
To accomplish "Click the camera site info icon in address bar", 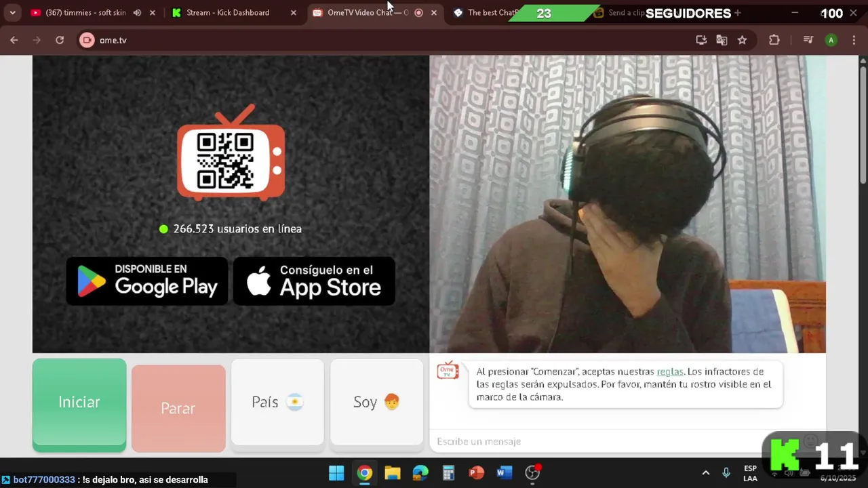I will click(x=87, y=40).
